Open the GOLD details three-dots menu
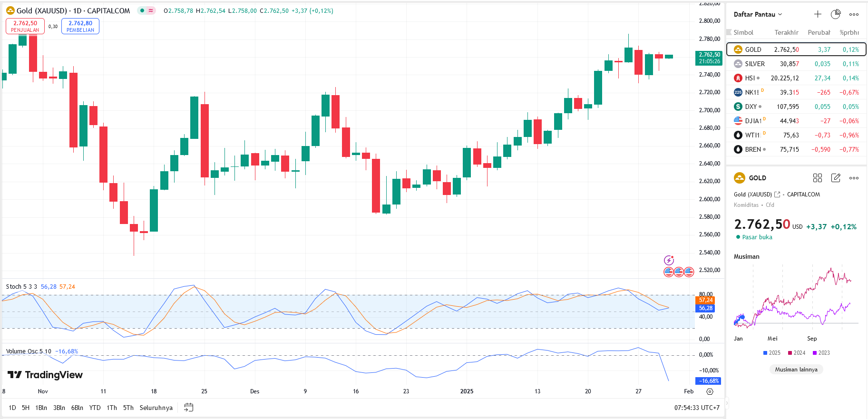Viewport: 868px width, 419px height. click(x=854, y=178)
